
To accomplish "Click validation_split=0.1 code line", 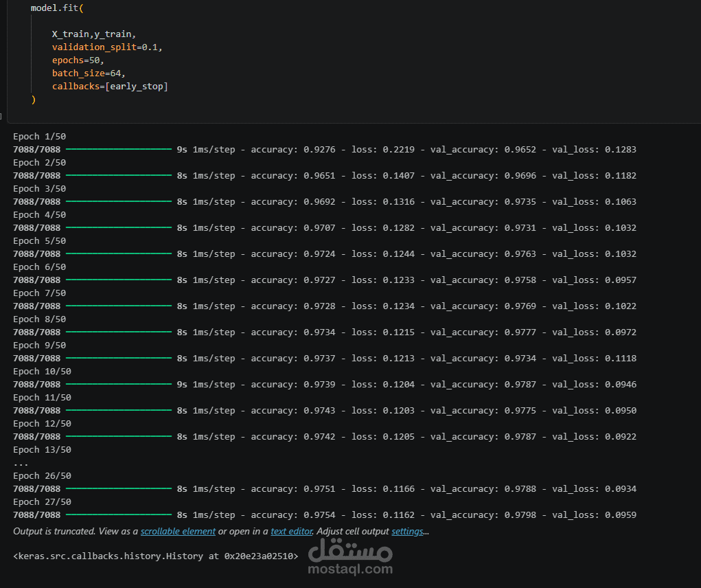I will pyautogui.click(x=107, y=47).
